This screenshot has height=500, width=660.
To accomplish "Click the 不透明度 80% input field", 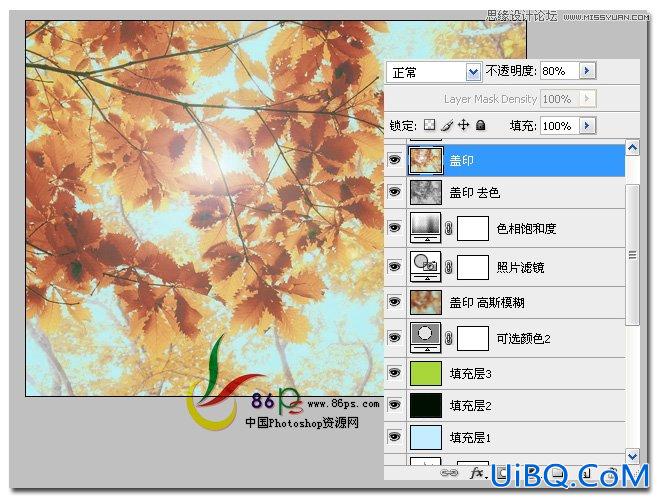I will pyautogui.click(x=560, y=71).
